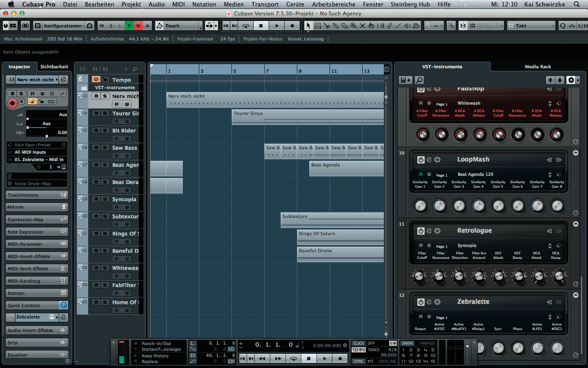The height and width of the screenshot is (368, 588).
Task: Toggle Snap on/off in toolbar
Action: (463, 26)
